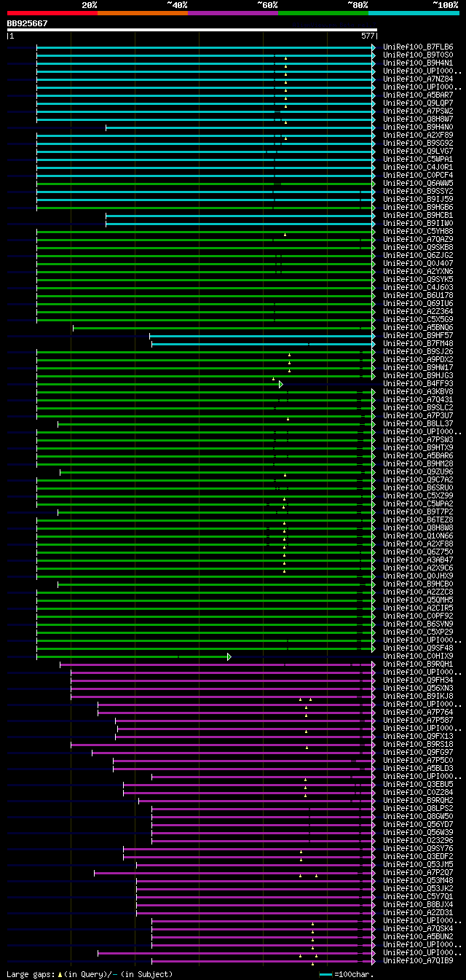Select label UniRef100_A2XF89

(x=418, y=135)
